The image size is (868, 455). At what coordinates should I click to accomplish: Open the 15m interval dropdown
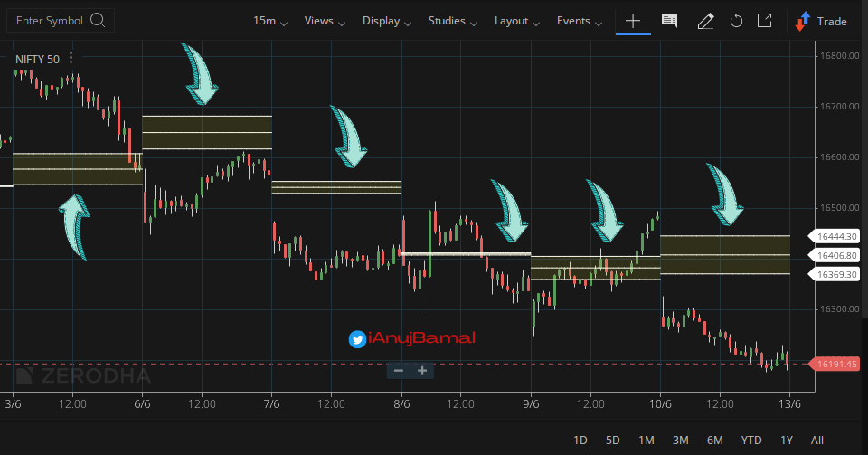coord(270,21)
